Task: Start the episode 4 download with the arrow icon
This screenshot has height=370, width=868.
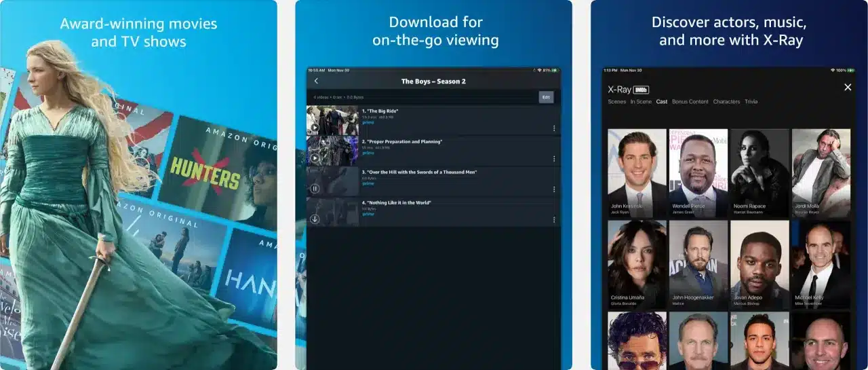Action: (315, 219)
